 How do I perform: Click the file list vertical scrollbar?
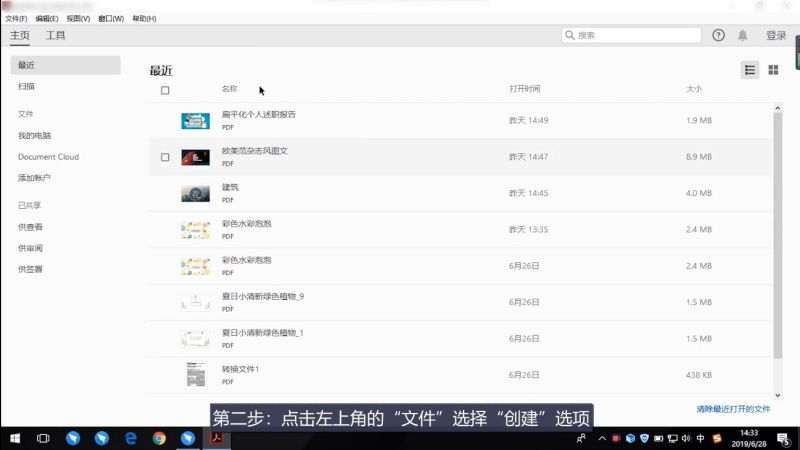click(777, 230)
